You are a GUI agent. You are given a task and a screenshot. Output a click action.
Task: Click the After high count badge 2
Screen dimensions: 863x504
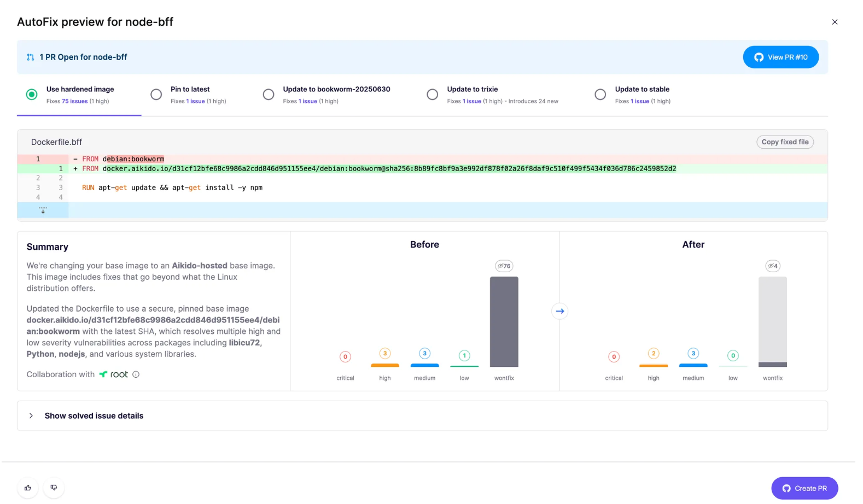pos(654,353)
